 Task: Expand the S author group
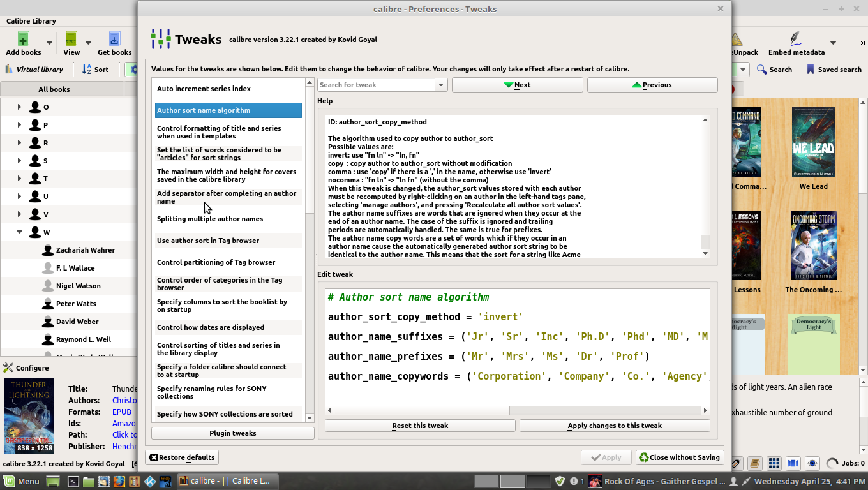pyautogui.click(x=19, y=161)
